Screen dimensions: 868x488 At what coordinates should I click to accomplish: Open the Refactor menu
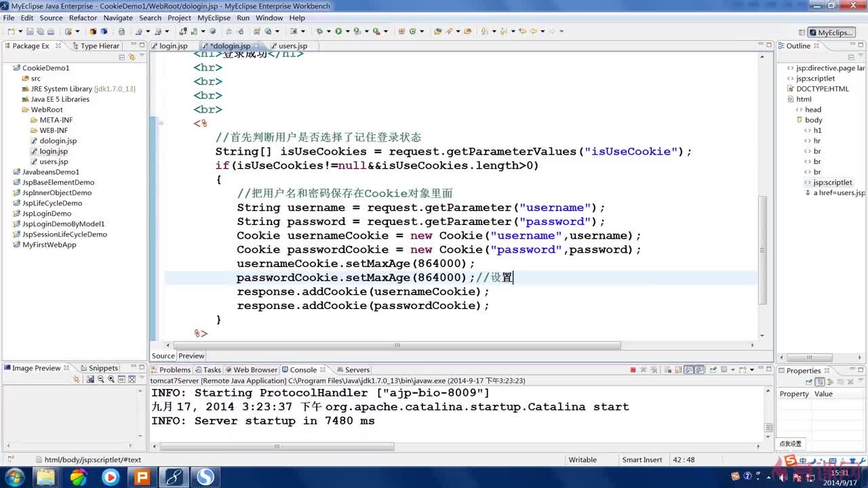[83, 18]
